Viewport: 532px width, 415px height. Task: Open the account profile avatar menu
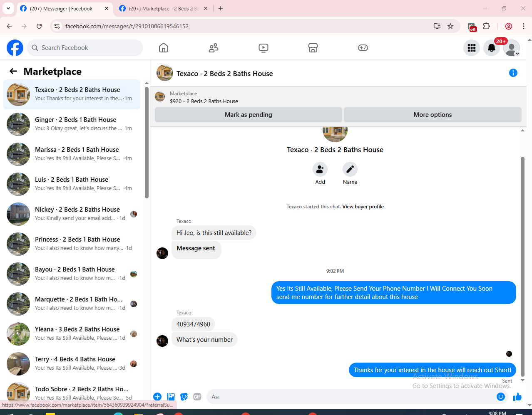tap(512, 48)
